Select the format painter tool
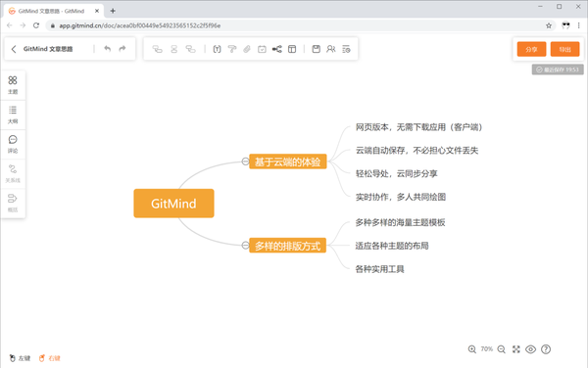 (232, 49)
